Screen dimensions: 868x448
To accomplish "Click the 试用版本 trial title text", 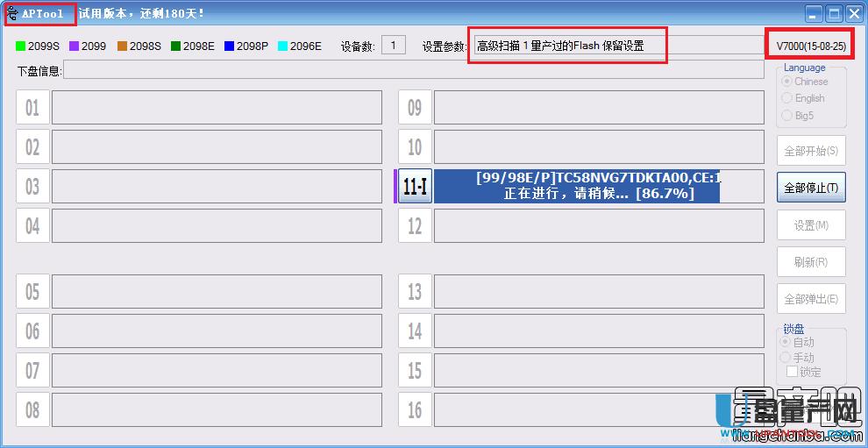I will (x=142, y=13).
